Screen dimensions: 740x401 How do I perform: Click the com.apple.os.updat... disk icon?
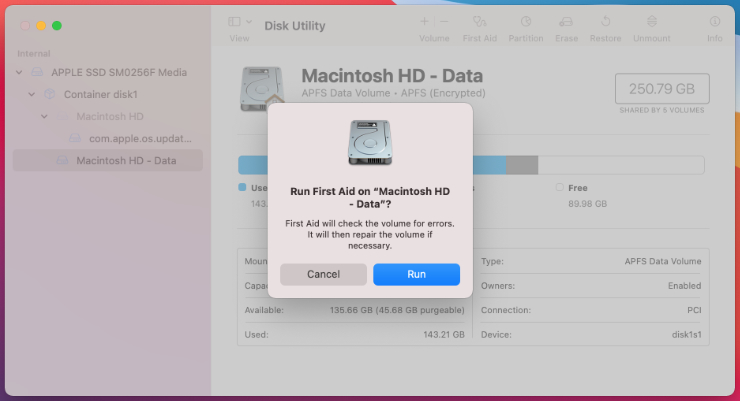pos(75,138)
